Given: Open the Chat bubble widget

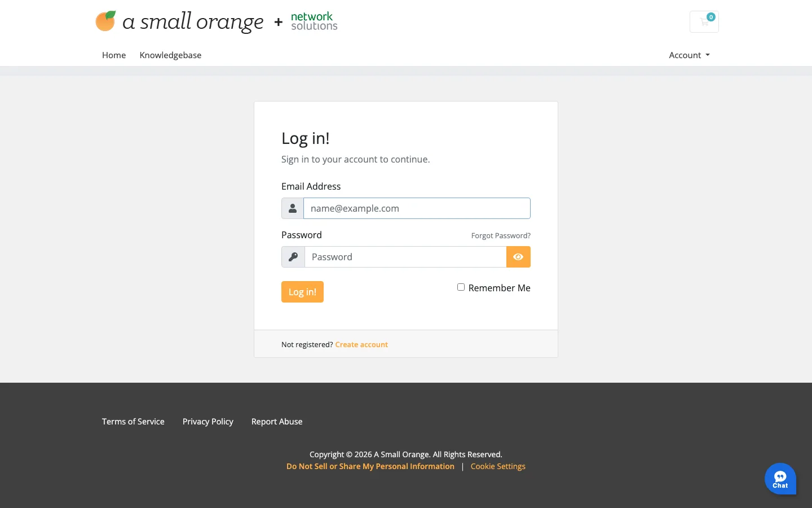Looking at the screenshot, I should coord(780,479).
